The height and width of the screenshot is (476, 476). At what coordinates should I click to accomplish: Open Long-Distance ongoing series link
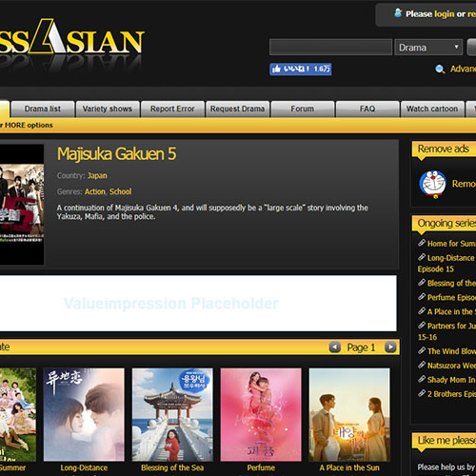coord(450,258)
